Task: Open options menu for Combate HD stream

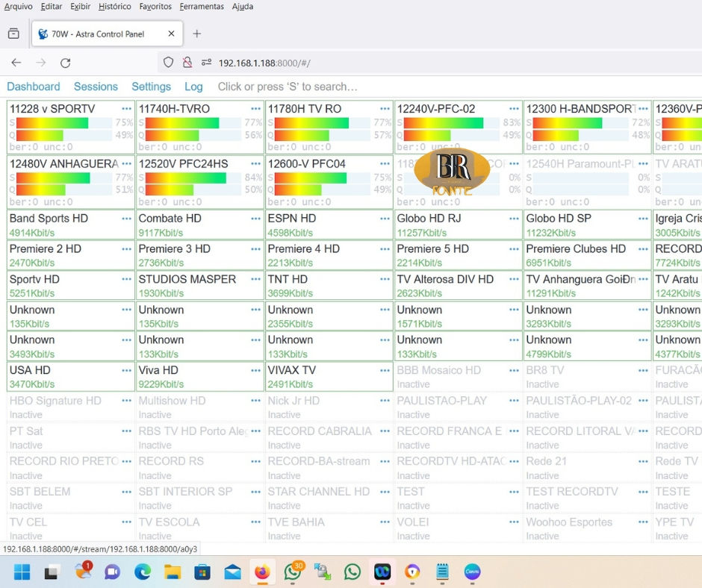Action: point(255,219)
